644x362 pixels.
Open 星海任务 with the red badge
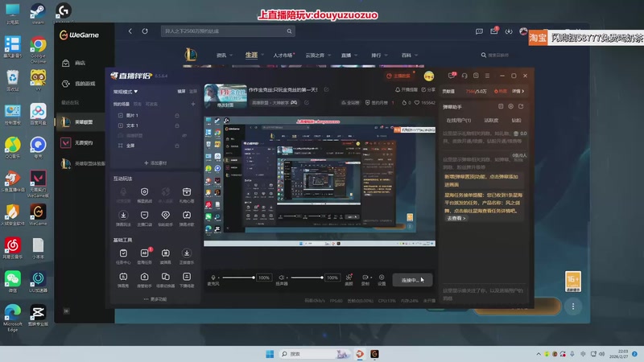tap(145, 256)
